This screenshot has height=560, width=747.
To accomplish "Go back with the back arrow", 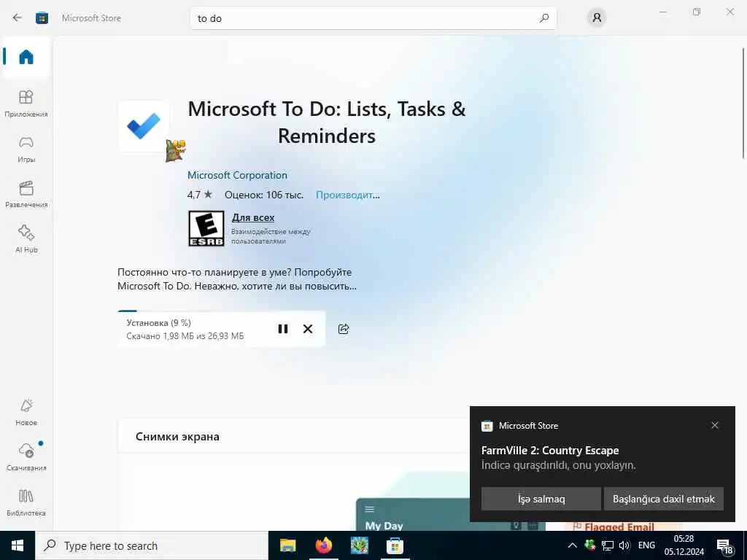I will point(18,18).
